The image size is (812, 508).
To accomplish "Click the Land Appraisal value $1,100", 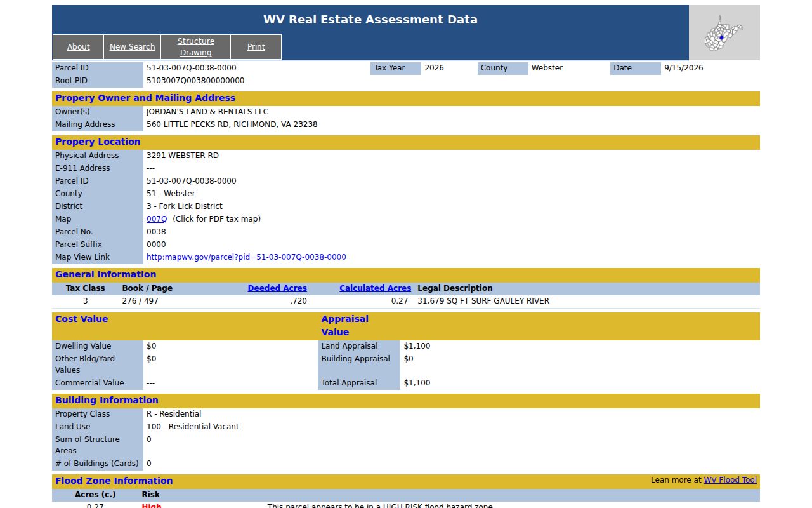I will click(417, 346).
